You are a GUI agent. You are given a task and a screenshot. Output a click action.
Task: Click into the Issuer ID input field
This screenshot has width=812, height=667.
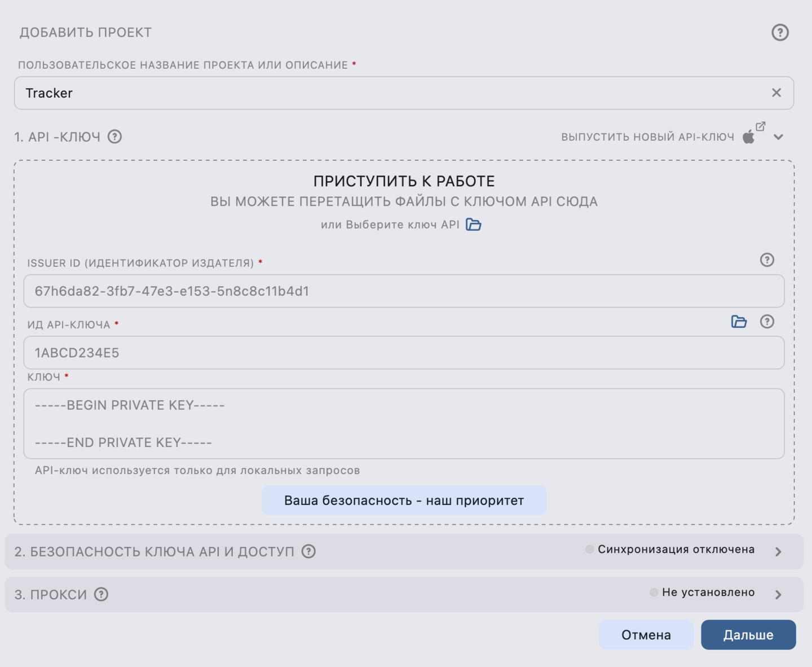coord(404,291)
